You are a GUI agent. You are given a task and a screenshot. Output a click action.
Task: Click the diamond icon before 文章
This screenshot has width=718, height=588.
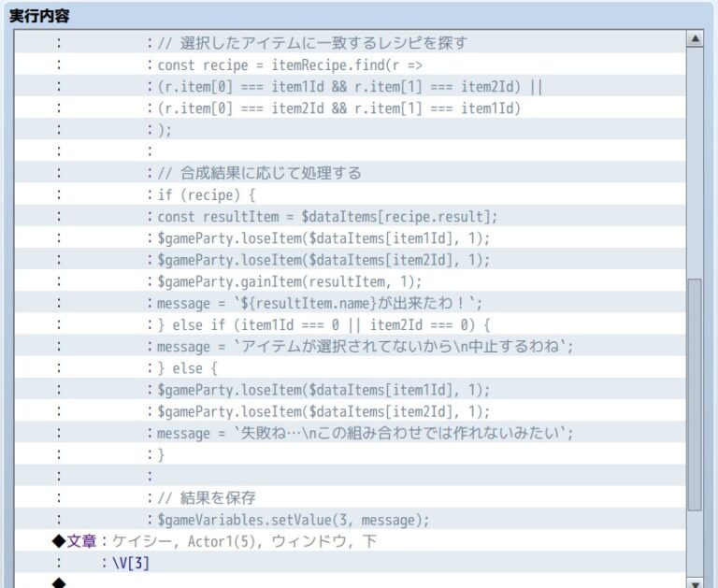pos(59,541)
